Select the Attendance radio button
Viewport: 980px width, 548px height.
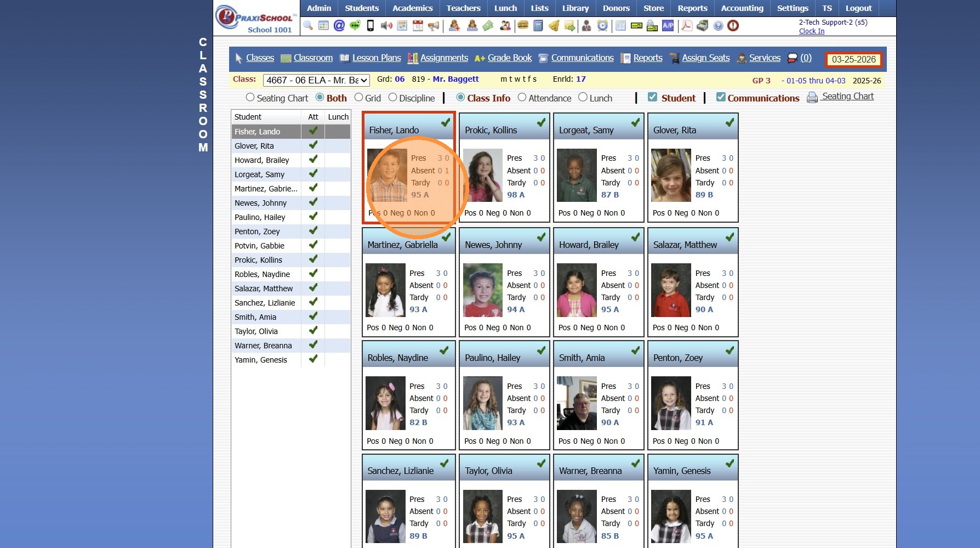522,97
